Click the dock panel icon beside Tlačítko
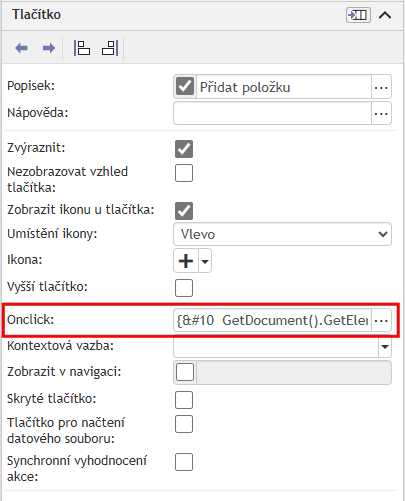The width and height of the screenshot is (405, 501). pos(358,15)
